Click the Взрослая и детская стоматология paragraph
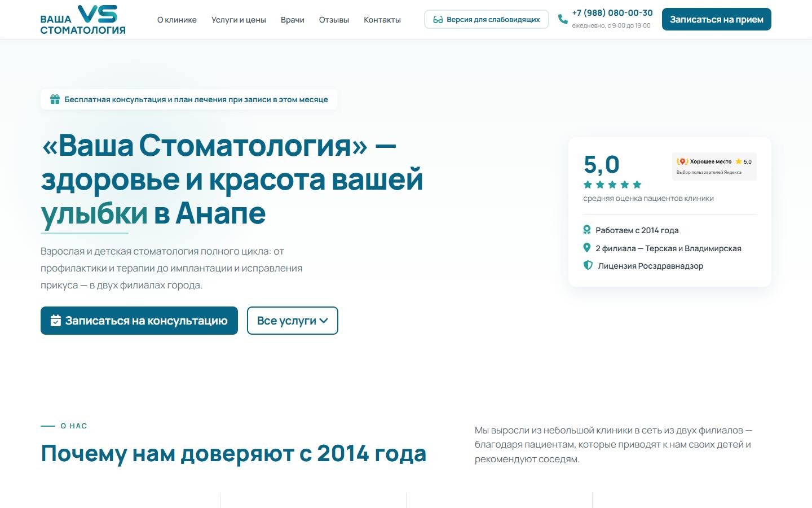The width and height of the screenshot is (812, 508). pos(171,268)
